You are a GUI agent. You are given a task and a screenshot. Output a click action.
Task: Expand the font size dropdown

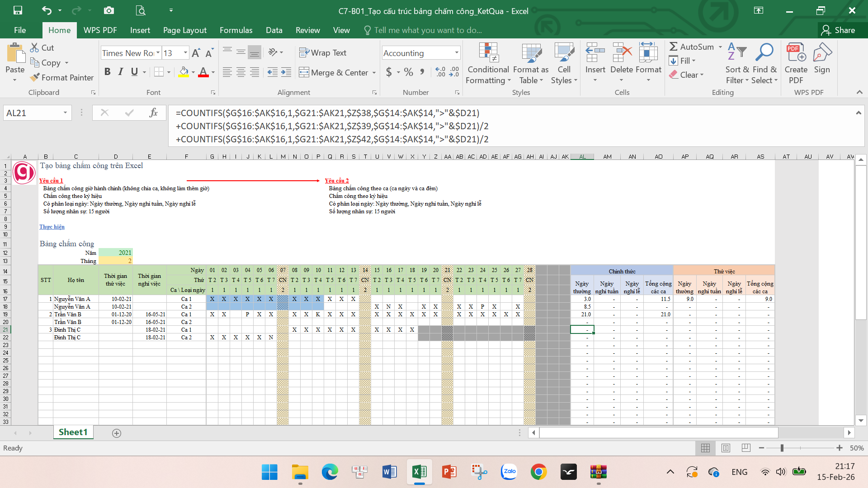click(185, 53)
